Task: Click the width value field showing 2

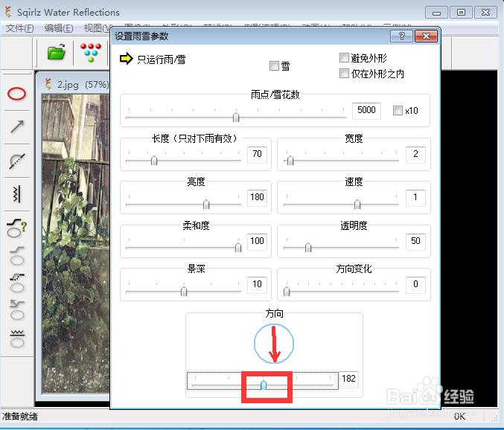Action: [415, 155]
